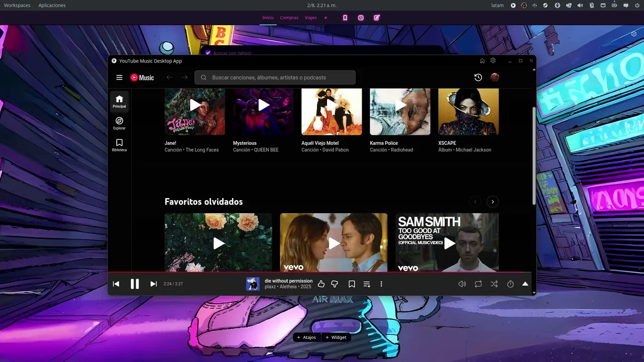Click the home icon in the title bar
The width and height of the screenshot is (644, 362).
pyautogui.click(x=482, y=61)
